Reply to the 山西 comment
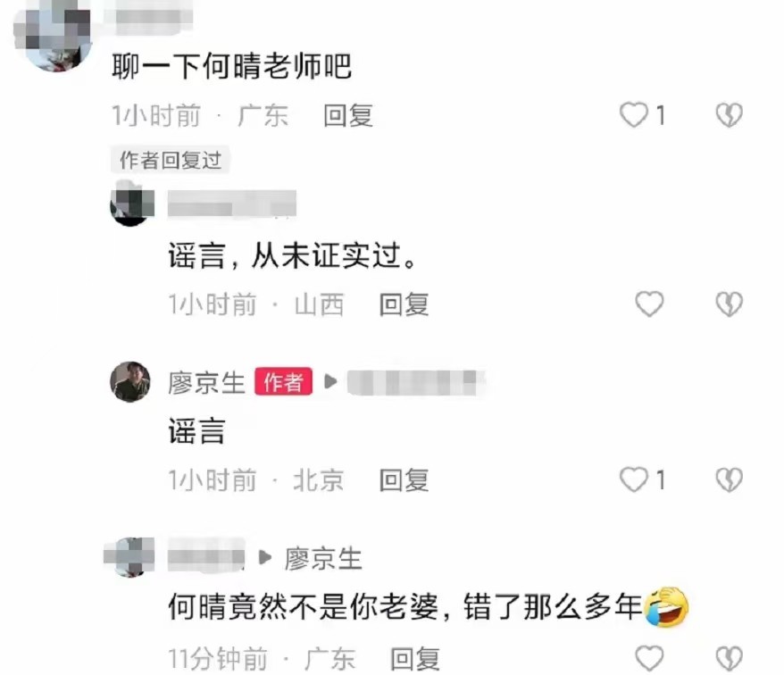Image resolution: width=784 pixels, height=675 pixels. [x=404, y=304]
